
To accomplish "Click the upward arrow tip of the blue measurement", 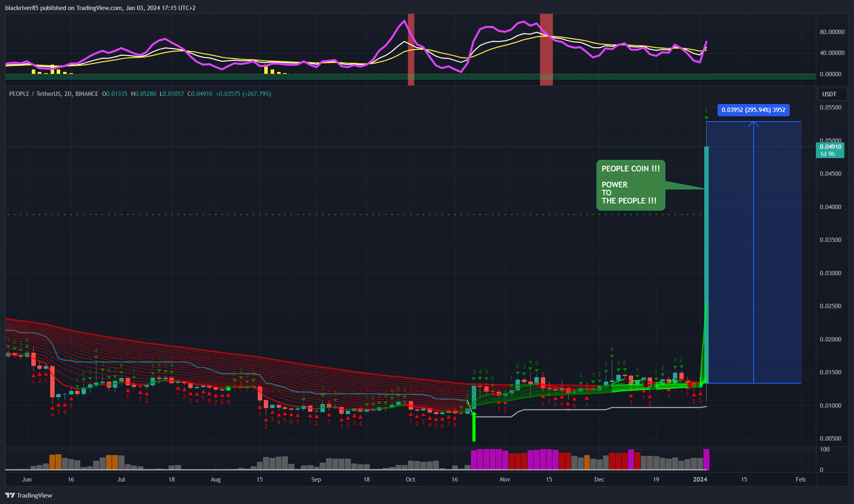I will (754, 124).
